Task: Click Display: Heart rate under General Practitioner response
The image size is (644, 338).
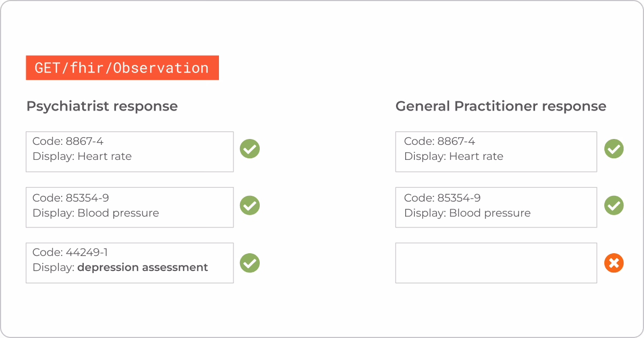Action: click(x=453, y=157)
